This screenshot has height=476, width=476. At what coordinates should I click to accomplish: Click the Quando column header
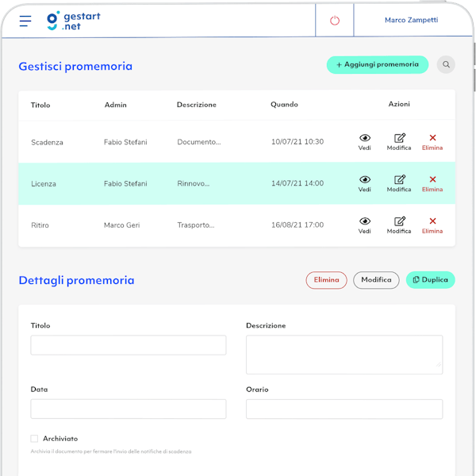point(284,105)
